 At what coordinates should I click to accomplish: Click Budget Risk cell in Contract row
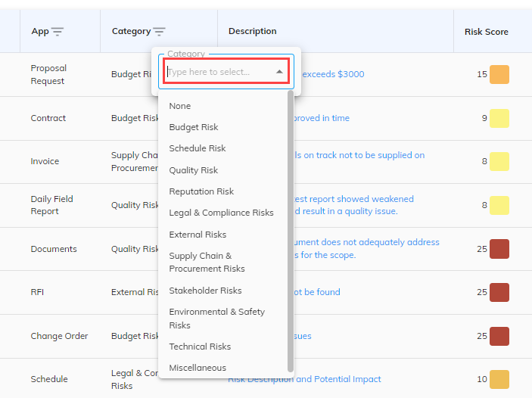coord(135,118)
